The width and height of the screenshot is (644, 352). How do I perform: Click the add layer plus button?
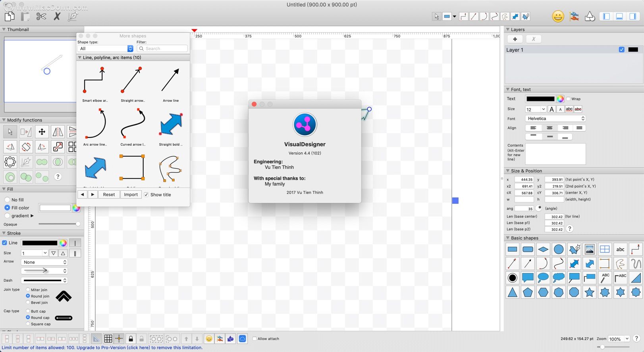point(515,39)
